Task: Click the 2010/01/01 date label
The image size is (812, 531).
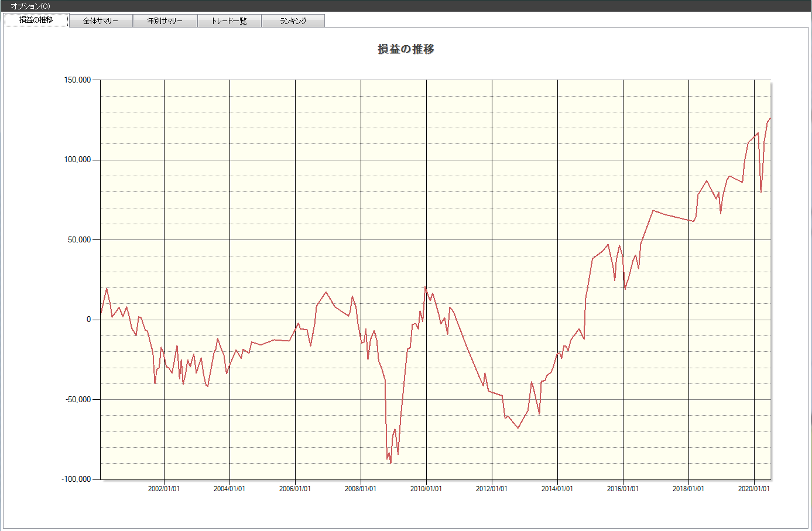Action: point(426,489)
